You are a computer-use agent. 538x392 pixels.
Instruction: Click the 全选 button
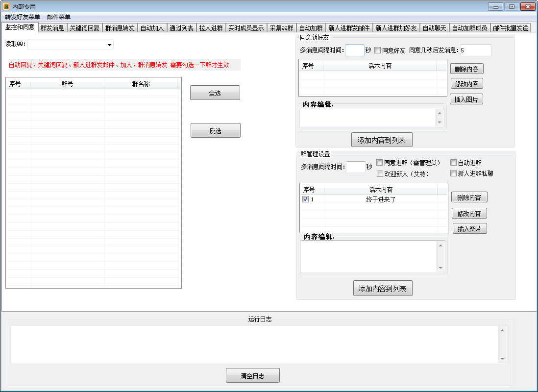(x=215, y=92)
